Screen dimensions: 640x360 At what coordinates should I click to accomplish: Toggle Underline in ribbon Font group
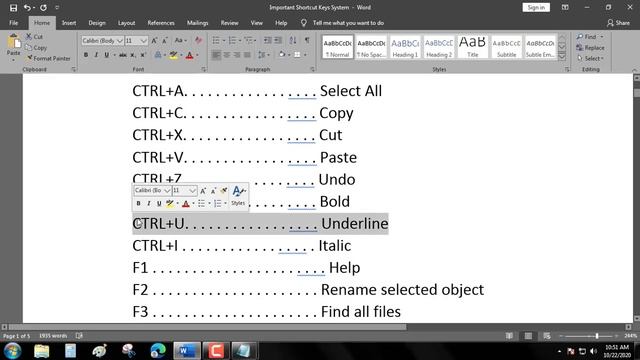[x=107, y=55]
